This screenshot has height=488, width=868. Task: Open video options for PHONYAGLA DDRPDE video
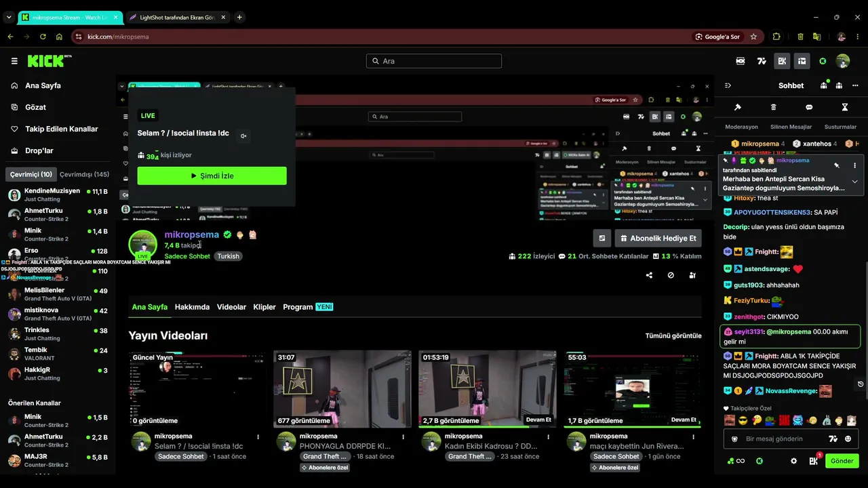403,437
